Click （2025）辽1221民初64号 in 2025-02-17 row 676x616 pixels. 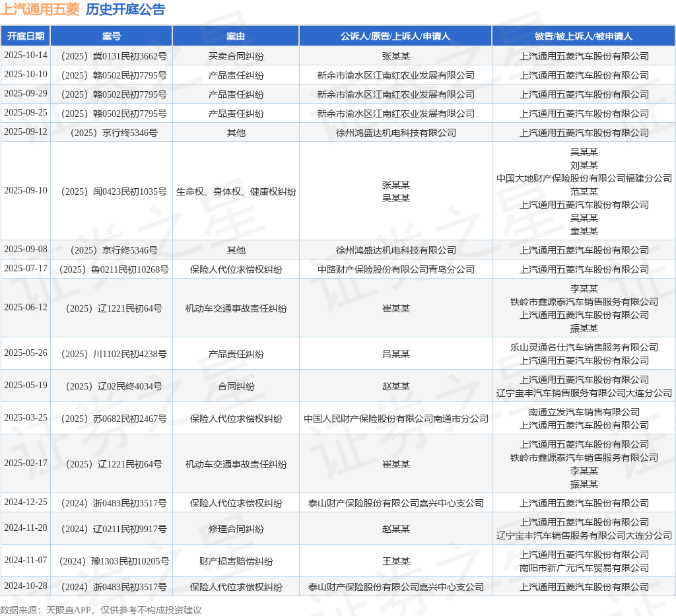pyautogui.click(x=112, y=464)
